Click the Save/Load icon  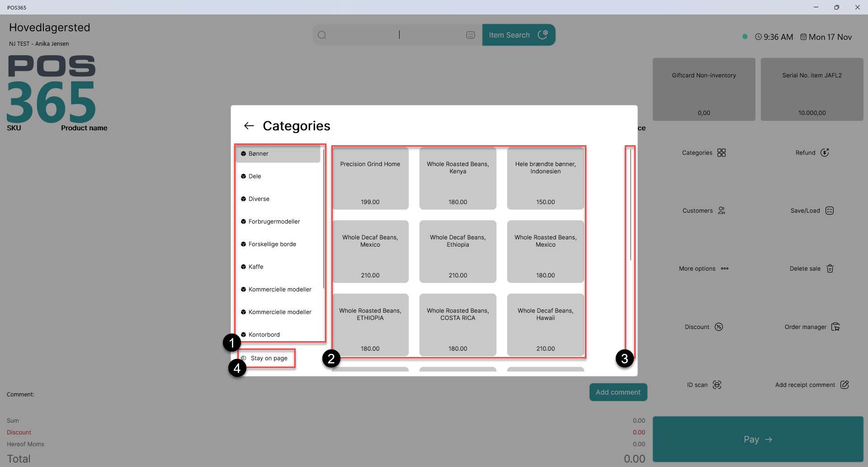coord(830,210)
